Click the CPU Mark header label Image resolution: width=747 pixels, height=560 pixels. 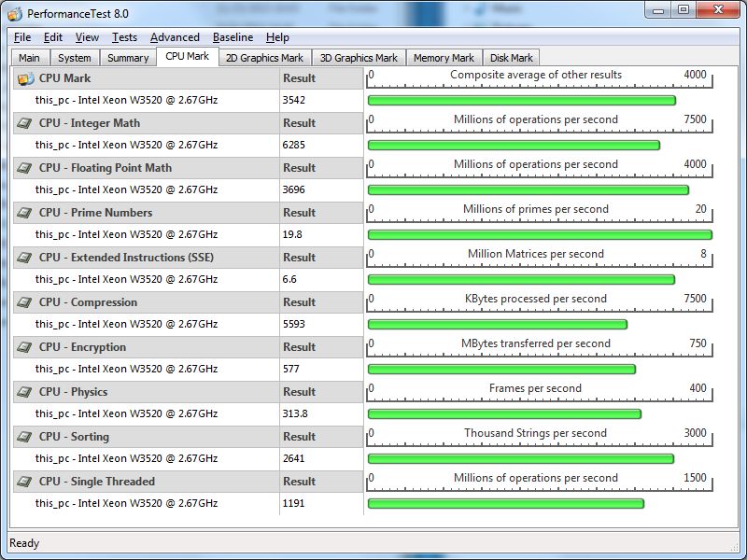click(x=64, y=78)
